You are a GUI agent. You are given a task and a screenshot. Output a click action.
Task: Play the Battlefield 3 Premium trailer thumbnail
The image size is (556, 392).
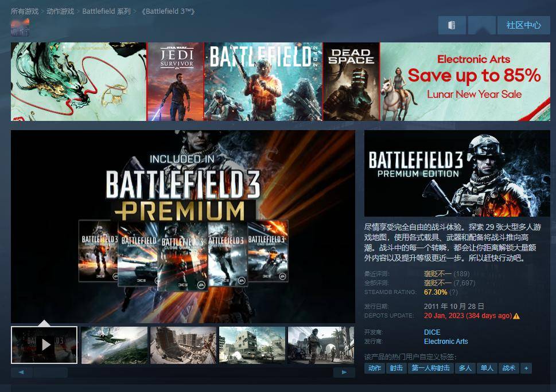point(44,345)
